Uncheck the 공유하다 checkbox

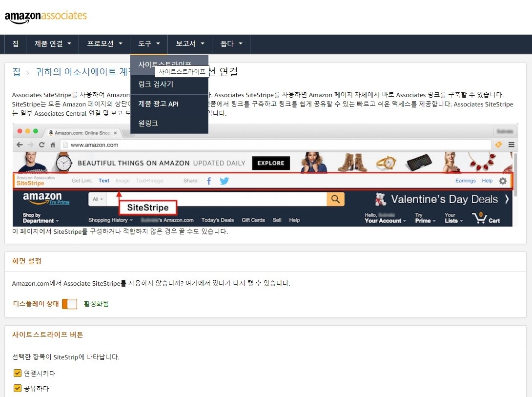point(17,388)
